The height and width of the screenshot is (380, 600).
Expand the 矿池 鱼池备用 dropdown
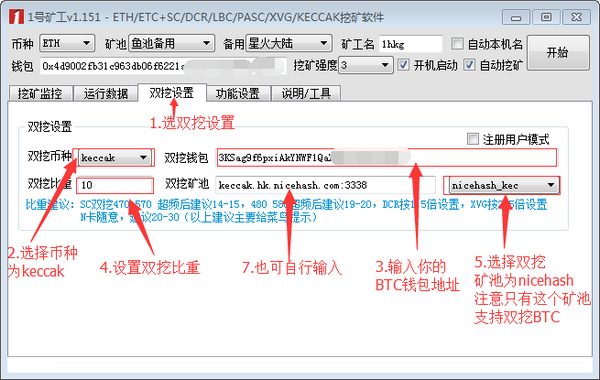171,43
